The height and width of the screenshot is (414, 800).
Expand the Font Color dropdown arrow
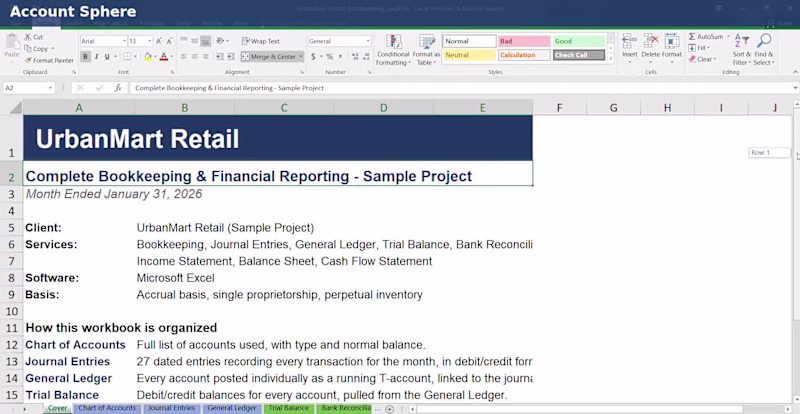pyautogui.click(x=171, y=57)
